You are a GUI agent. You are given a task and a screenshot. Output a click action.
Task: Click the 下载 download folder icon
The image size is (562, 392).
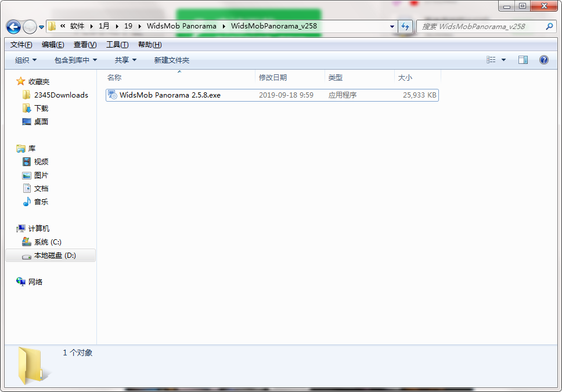pyautogui.click(x=27, y=108)
